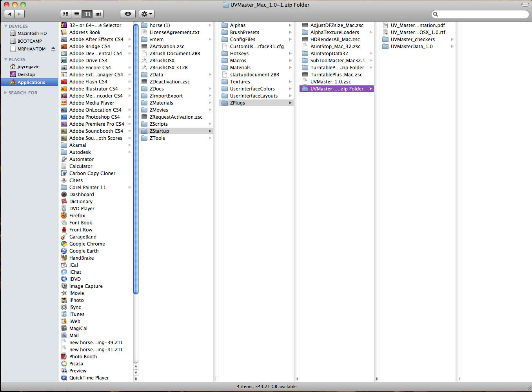Go forward to next folder

[20, 14]
